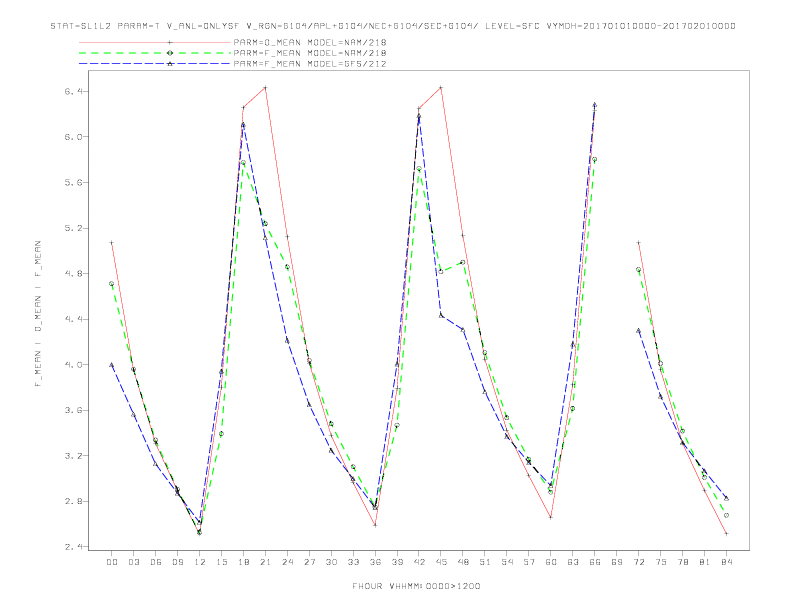Image resolution: width=792 pixels, height=612 pixels.
Task: Click x-axis tick label 36
Action: tap(375, 562)
